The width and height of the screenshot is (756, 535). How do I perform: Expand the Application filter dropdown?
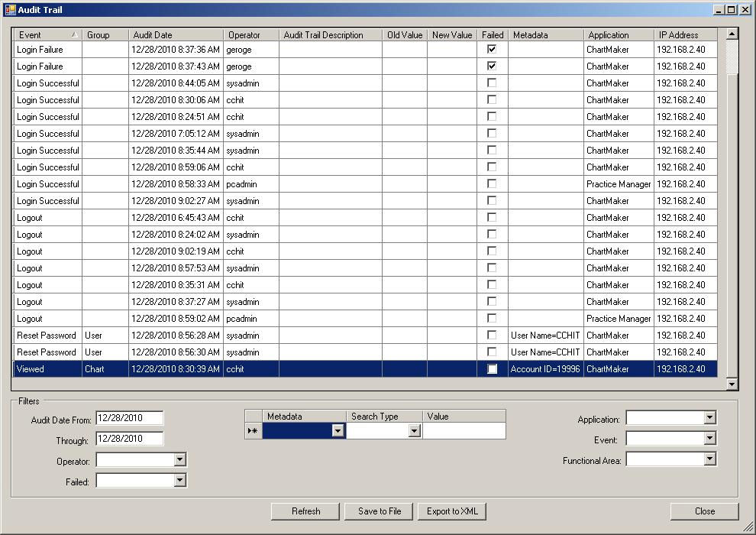click(x=709, y=417)
